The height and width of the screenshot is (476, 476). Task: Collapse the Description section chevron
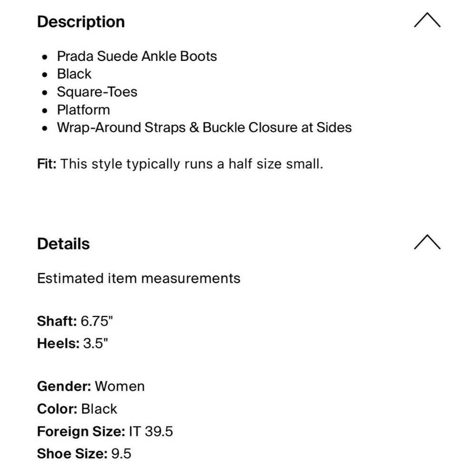pos(427,20)
